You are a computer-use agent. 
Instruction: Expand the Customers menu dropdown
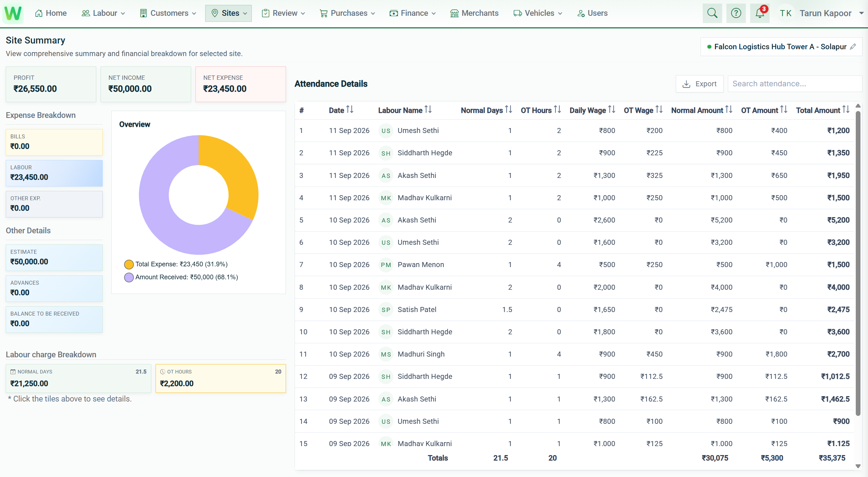(x=168, y=13)
